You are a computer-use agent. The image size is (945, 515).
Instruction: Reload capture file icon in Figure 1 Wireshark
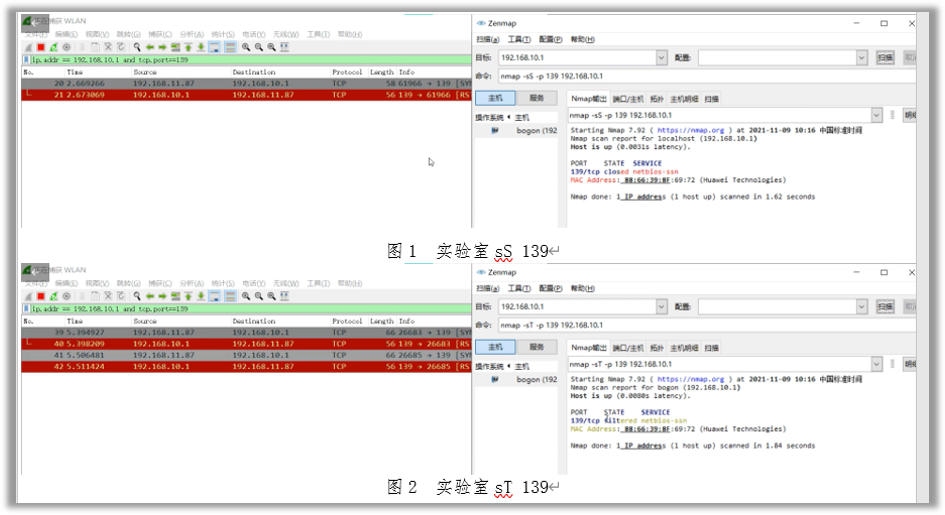pos(121,47)
